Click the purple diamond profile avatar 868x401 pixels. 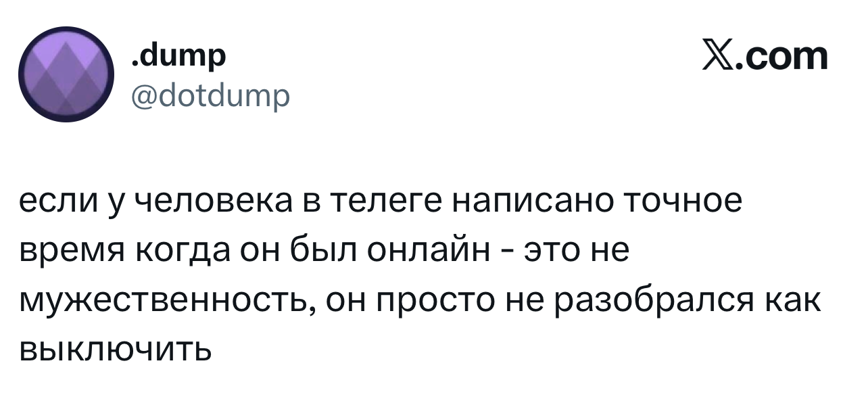67,76
